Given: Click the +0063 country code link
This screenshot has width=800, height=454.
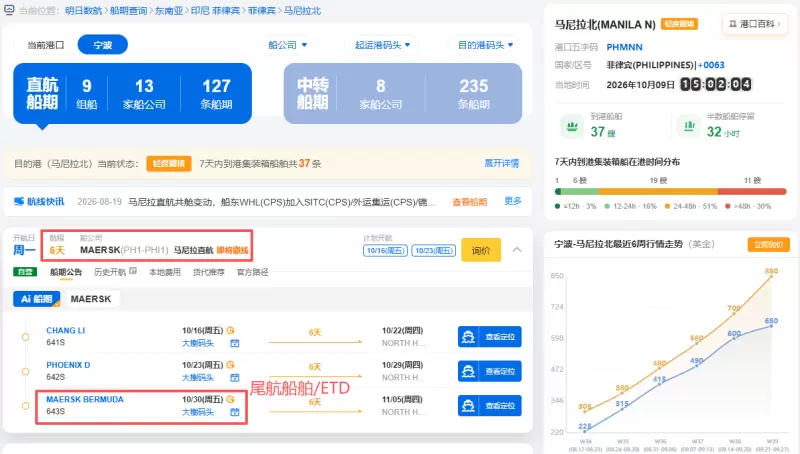Looking at the screenshot, I should click(711, 65).
